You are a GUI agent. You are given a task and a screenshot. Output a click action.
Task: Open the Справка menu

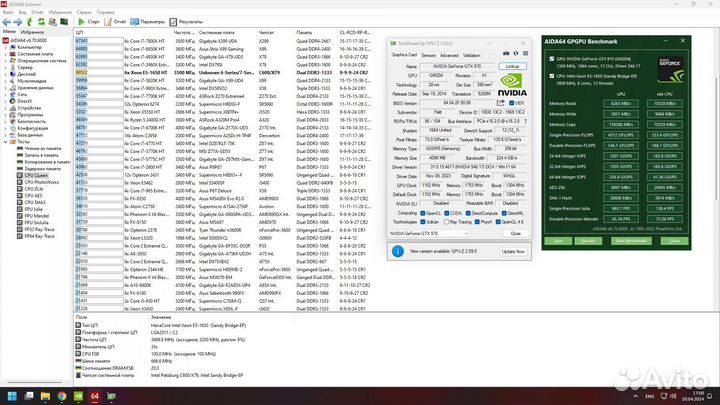pyautogui.click(x=106, y=12)
